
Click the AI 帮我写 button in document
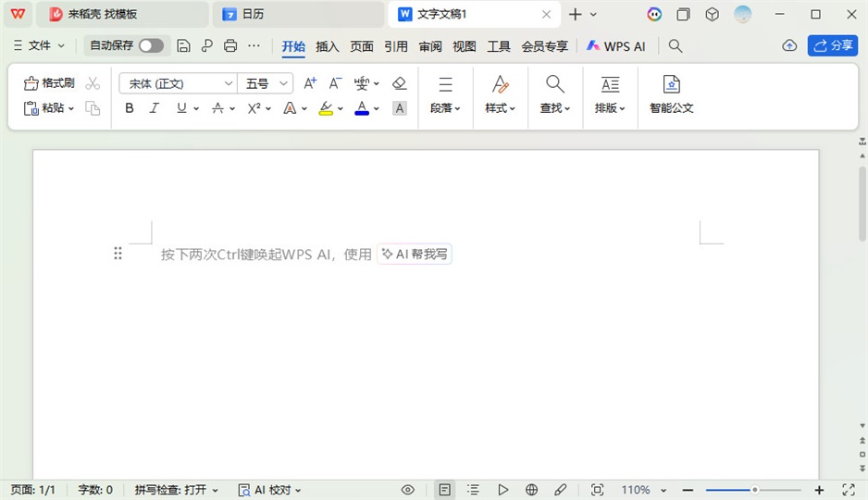coord(415,255)
